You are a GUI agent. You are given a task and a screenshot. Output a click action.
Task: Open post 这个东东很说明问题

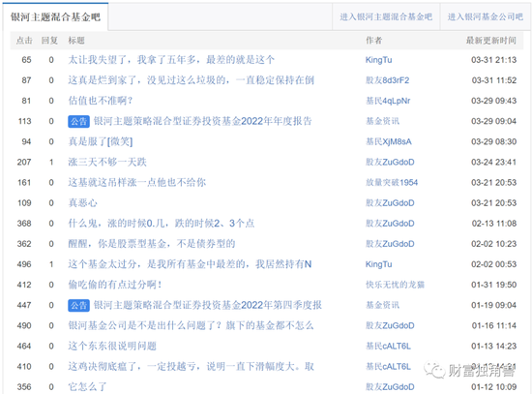click(x=112, y=347)
